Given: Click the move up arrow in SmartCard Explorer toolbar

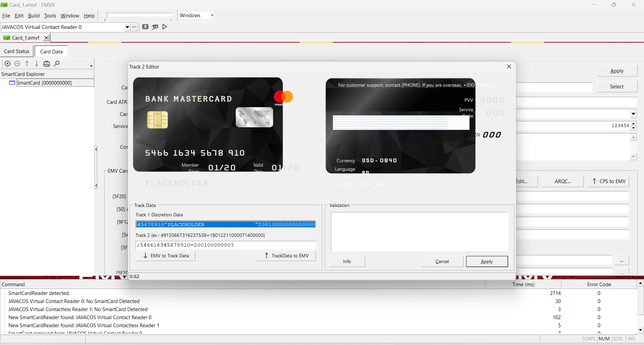Looking at the screenshot, I should coord(27,63).
